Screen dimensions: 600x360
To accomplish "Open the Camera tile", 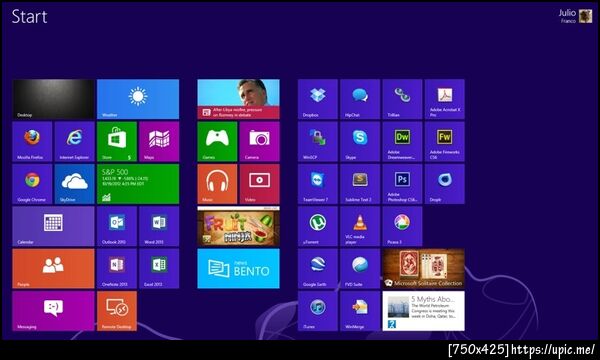I will (x=259, y=142).
